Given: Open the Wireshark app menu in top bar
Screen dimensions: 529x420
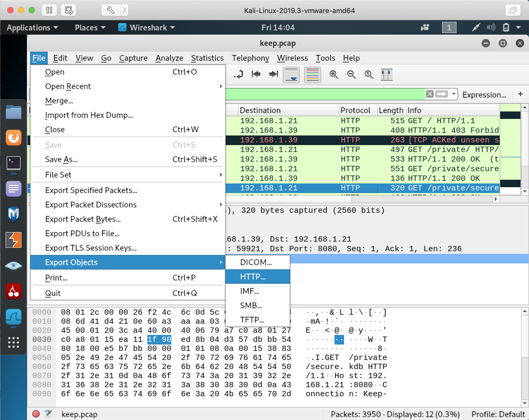Looking at the screenshot, I should coord(146,28).
